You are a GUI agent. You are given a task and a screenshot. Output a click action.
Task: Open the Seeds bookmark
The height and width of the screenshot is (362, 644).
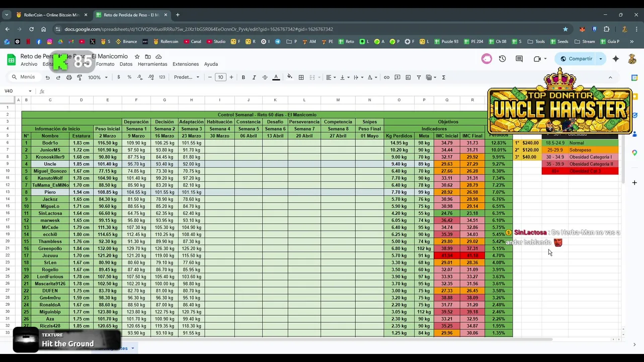click(x=559, y=42)
